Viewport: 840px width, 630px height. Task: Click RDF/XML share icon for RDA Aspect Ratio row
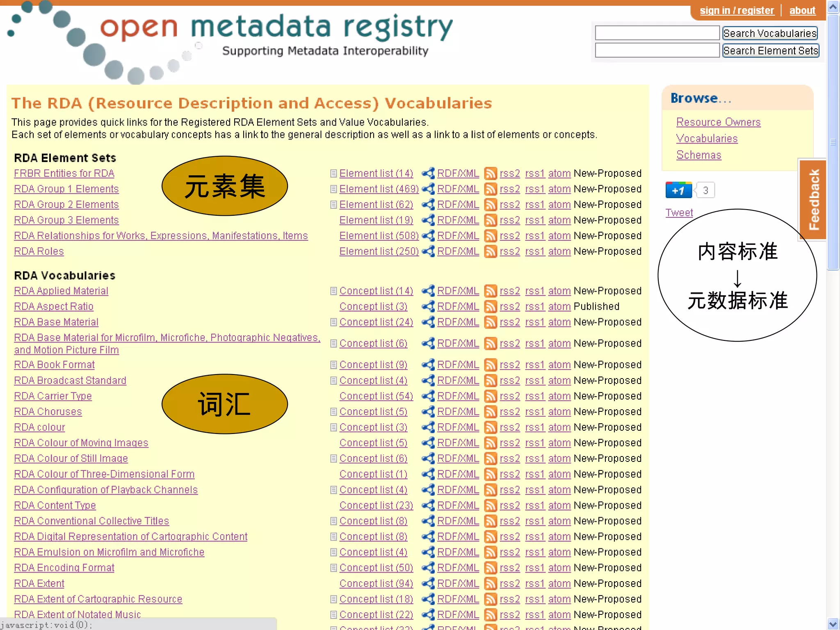click(x=428, y=306)
